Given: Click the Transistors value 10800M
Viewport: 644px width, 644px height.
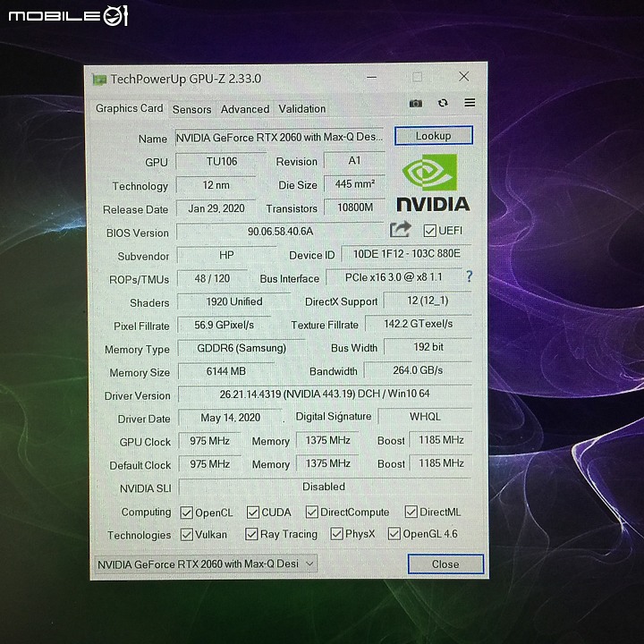Looking at the screenshot, I should (354, 207).
